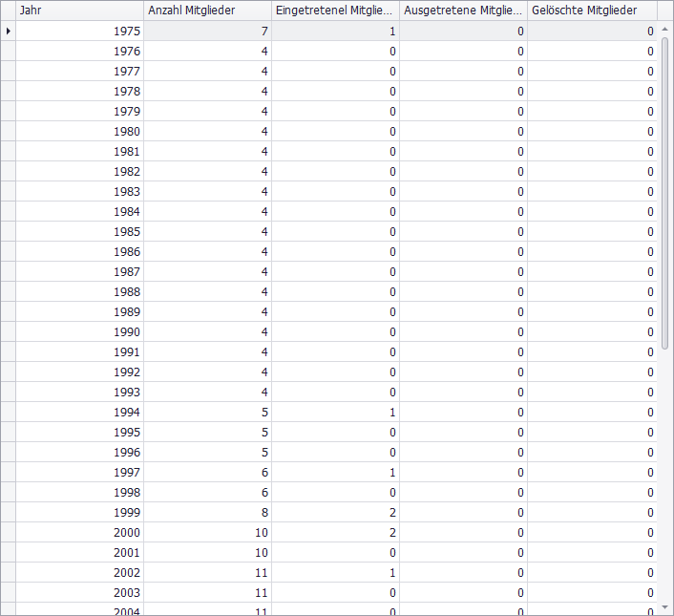The height and width of the screenshot is (616, 674).
Task: Click the Anzahl Mitglieder cell for 2002
Action: point(207,573)
